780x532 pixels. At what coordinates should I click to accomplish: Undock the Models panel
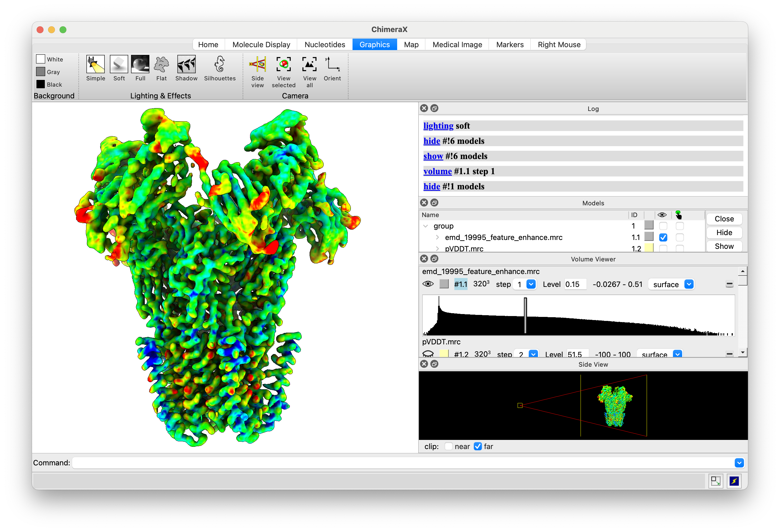tap(434, 203)
